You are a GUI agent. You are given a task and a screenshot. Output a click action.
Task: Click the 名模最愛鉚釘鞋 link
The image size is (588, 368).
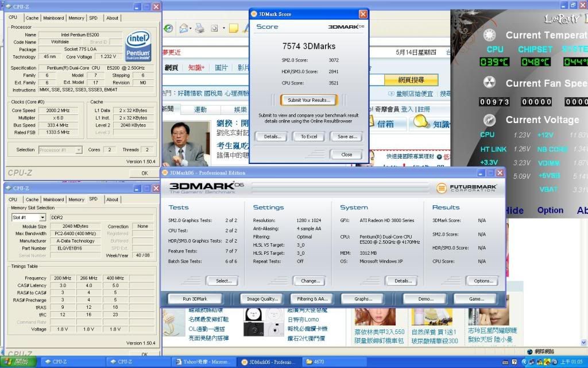point(208,320)
